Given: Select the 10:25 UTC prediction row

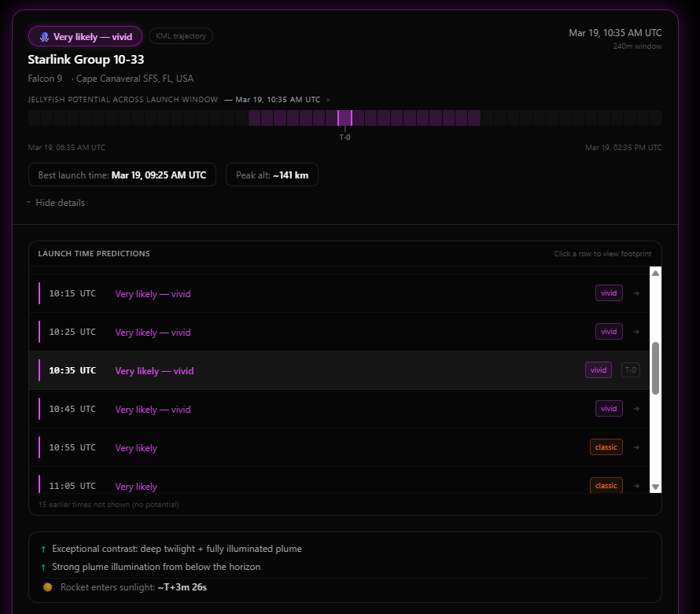Looking at the screenshot, I should point(339,332).
